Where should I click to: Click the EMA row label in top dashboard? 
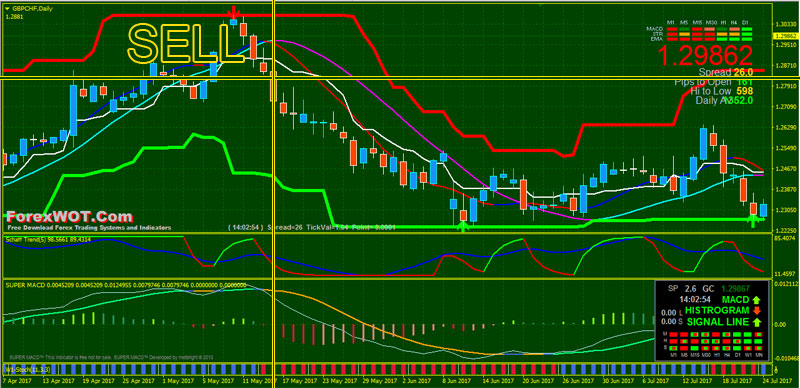coord(656,39)
